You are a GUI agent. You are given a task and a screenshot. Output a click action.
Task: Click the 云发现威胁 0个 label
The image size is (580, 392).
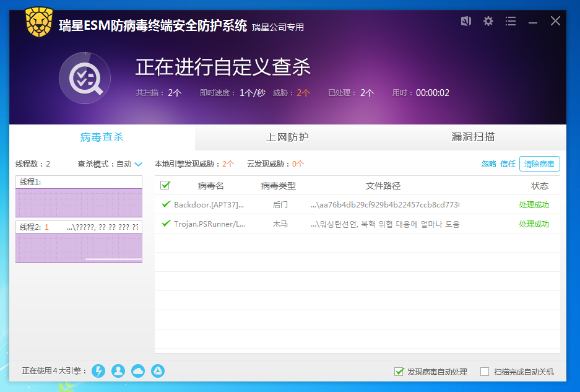pyautogui.click(x=275, y=164)
